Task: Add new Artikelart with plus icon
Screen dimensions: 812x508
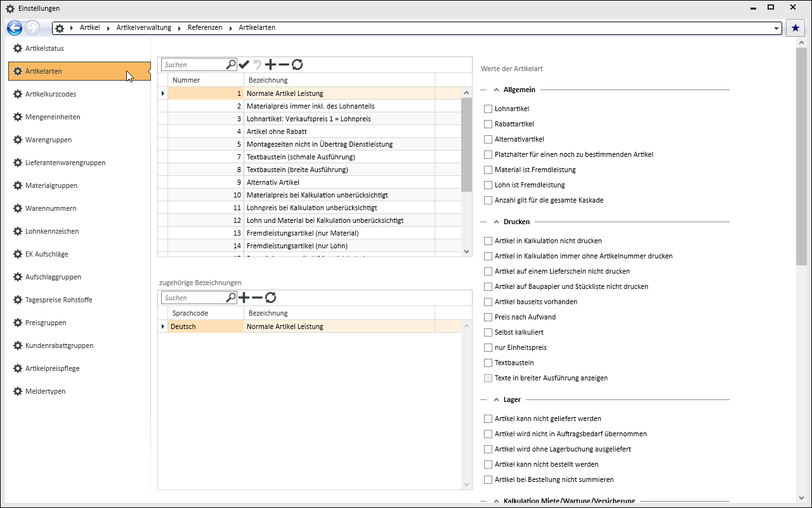Action: click(x=271, y=64)
